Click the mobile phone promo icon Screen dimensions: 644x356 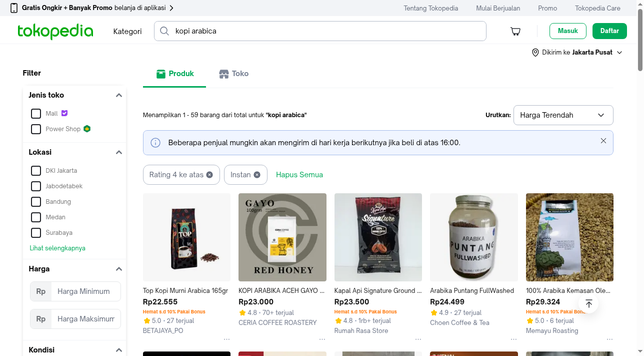click(x=14, y=8)
